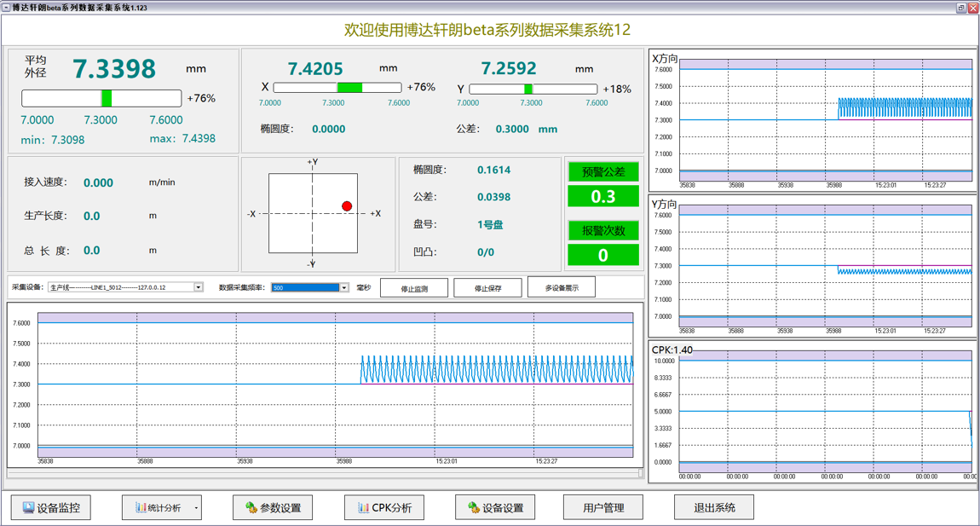Click the app icon in title bar
980x526 pixels.
pyautogui.click(x=7, y=8)
